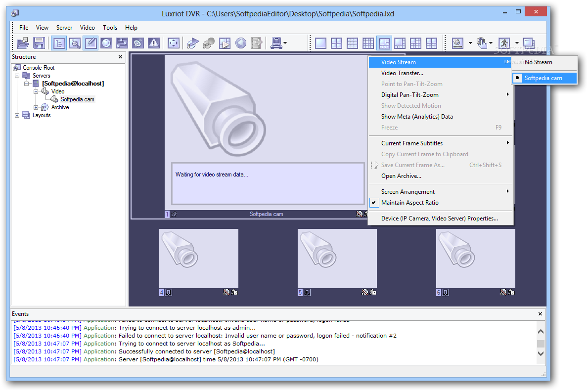Click the open configuration folder icon
The height and width of the screenshot is (391, 588).
tap(23, 43)
